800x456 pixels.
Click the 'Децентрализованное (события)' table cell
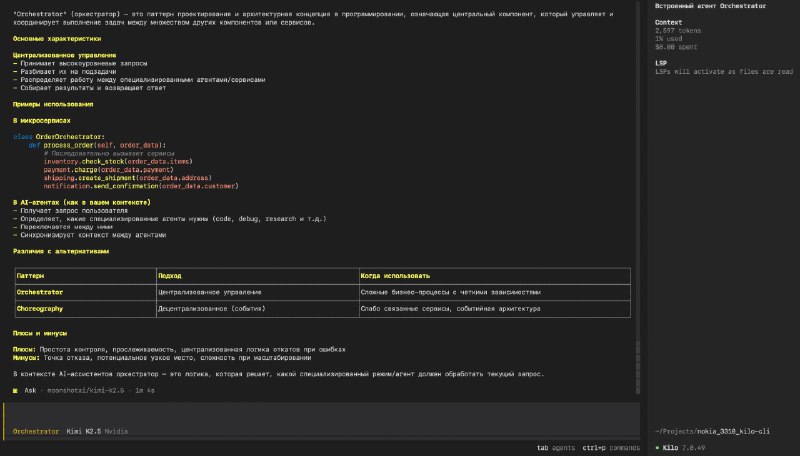[x=258, y=309]
